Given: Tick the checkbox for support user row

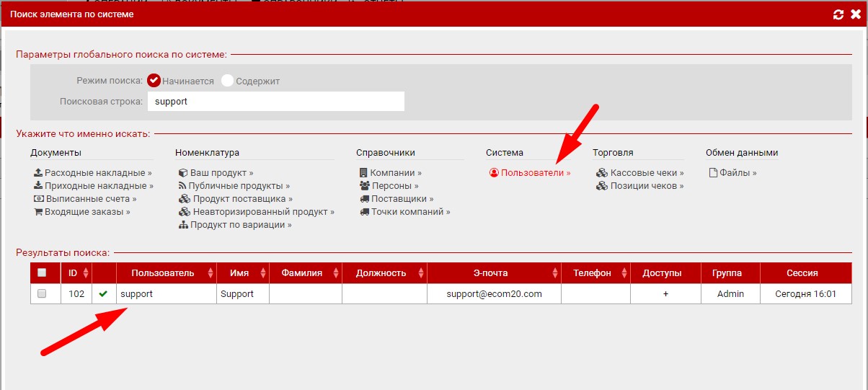Looking at the screenshot, I should pyautogui.click(x=42, y=294).
